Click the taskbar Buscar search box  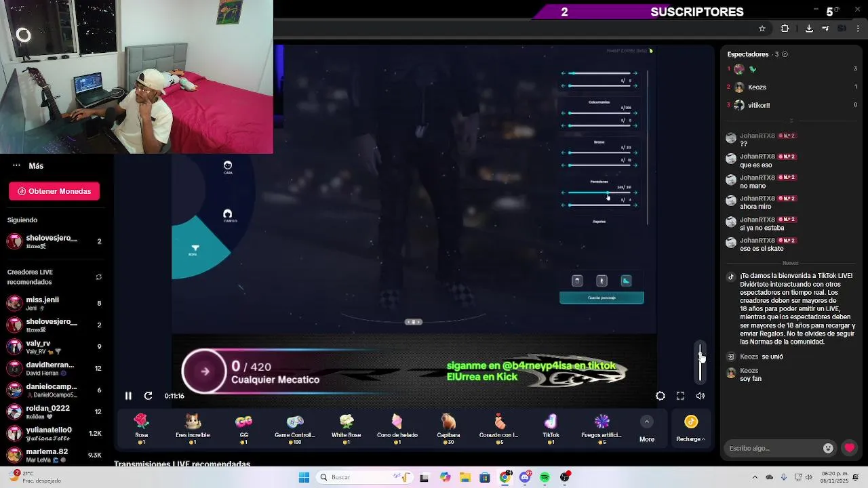[363, 477]
